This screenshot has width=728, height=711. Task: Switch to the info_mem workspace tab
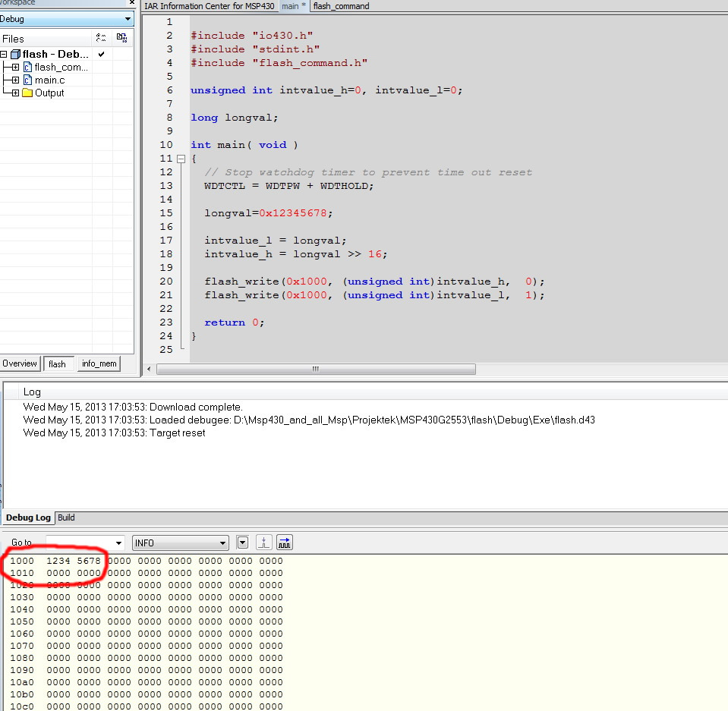pyautogui.click(x=99, y=363)
